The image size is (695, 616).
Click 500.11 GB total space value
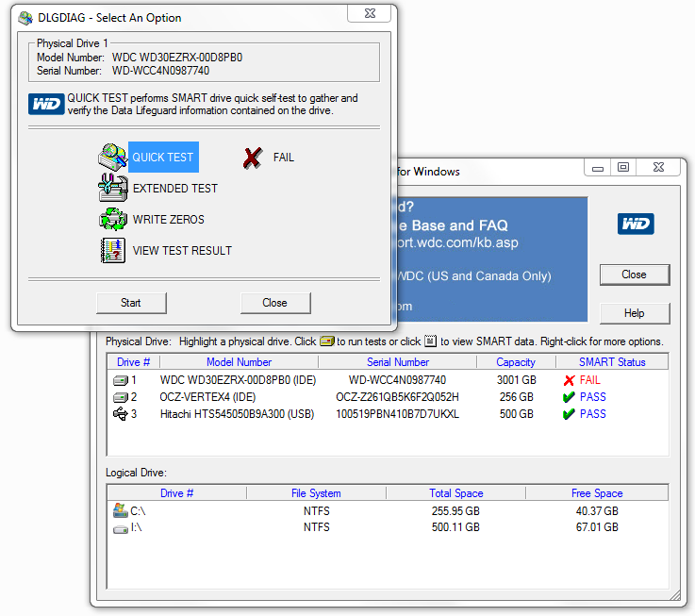point(455,527)
